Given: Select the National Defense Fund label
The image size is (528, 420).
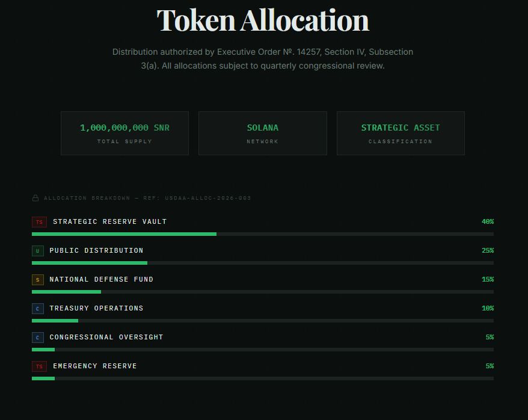Looking at the screenshot, I should [102, 279].
